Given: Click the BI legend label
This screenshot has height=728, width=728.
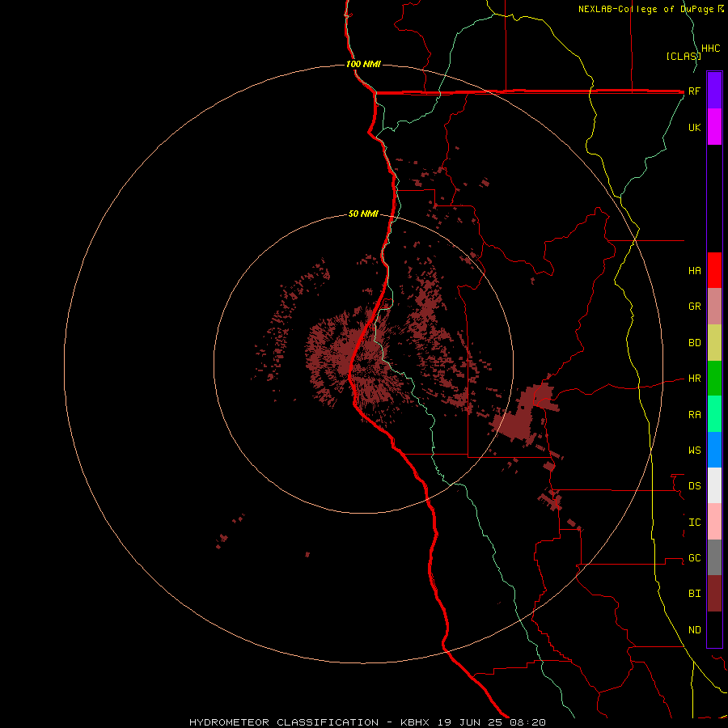Looking at the screenshot, I should coord(694,594).
